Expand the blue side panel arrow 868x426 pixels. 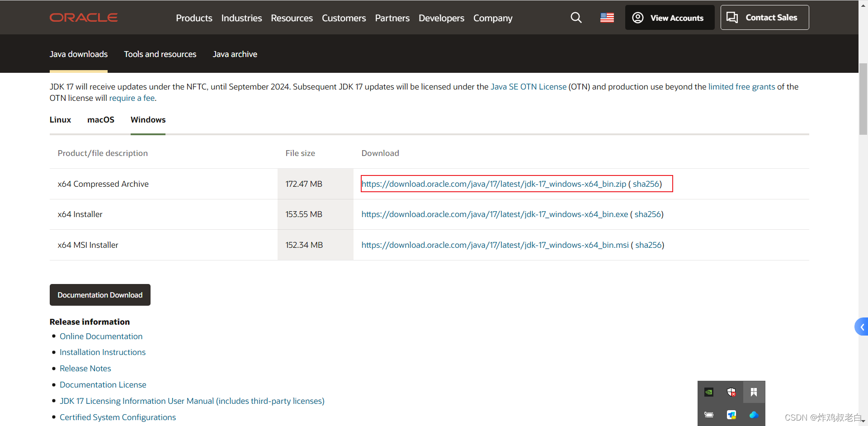click(862, 327)
